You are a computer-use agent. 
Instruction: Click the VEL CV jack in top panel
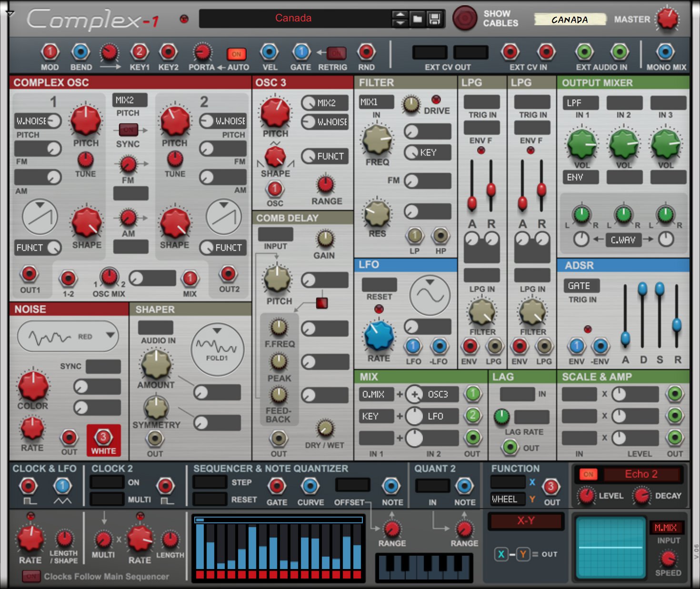click(x=270, y=52)
